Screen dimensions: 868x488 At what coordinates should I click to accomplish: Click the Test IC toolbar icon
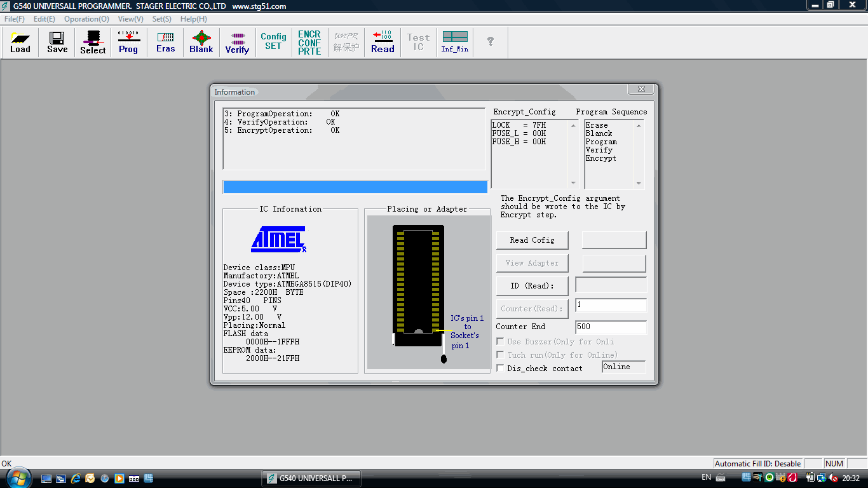coord(418,42)
